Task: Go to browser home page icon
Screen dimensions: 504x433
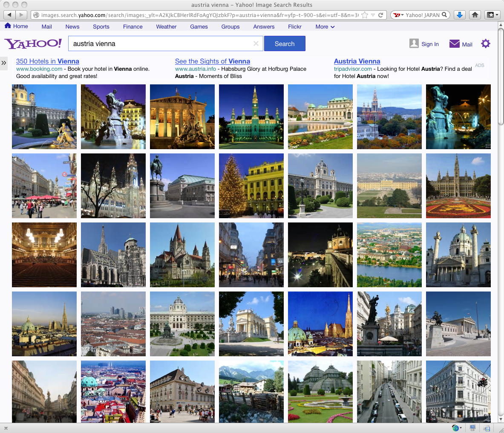Action: (475, 15)
